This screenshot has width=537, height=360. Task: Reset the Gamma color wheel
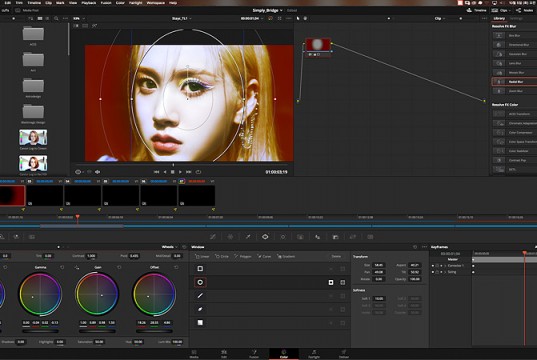(x=62, y=267)
